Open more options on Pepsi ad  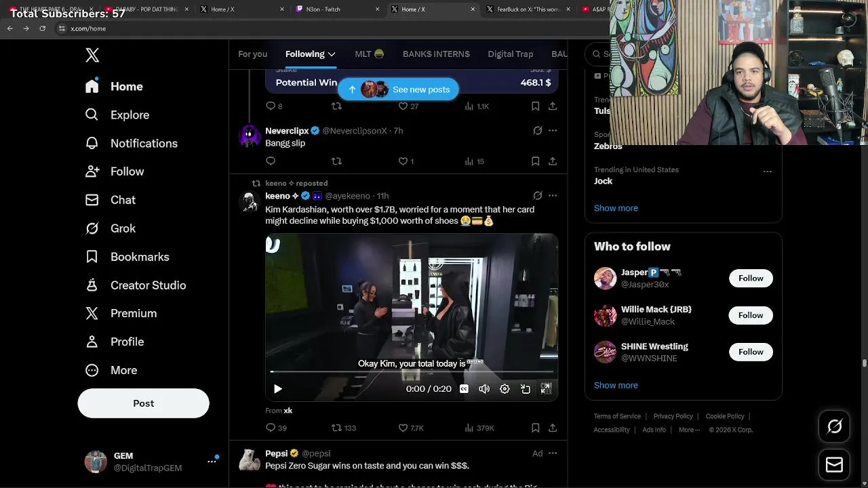(553, 453)
